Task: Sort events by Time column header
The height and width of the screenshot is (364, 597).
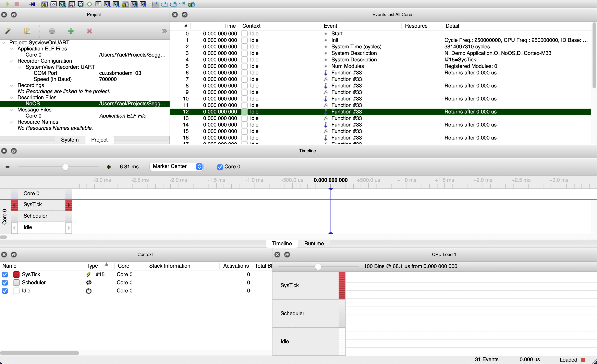Action: [x=215, y=26]
